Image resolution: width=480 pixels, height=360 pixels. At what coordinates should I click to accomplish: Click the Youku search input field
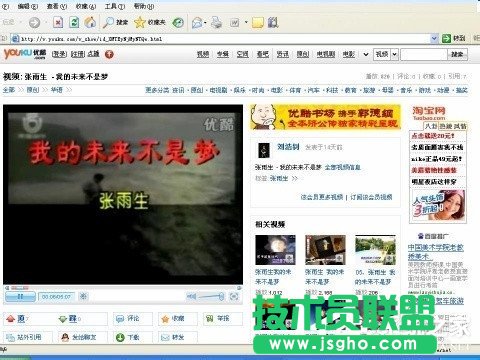coord(423,54)
